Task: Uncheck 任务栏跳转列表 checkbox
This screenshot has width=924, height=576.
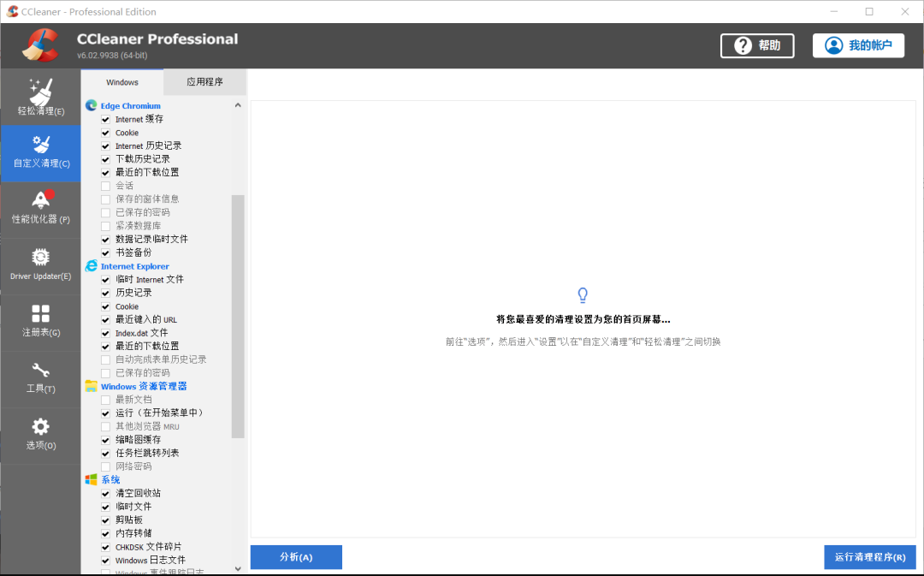Action: click(105, 454)
